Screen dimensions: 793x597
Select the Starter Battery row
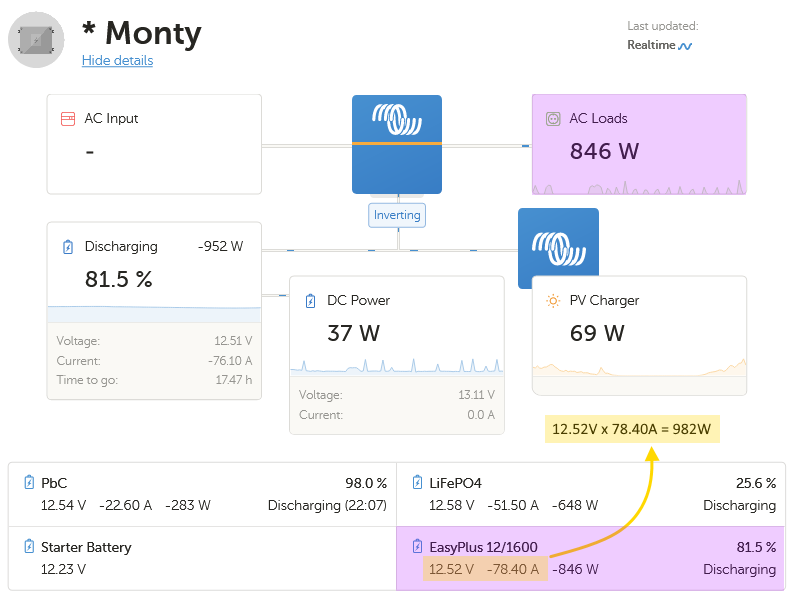203,558
